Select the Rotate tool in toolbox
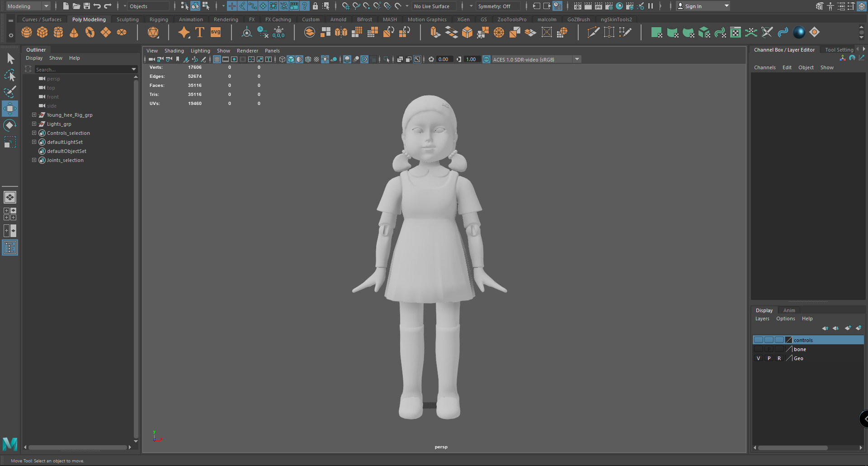This screenshot has width=868, height=466. coord(10,125)
